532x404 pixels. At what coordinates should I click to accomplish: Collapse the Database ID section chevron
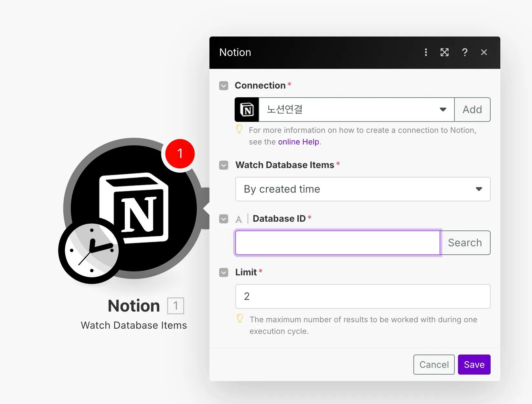(x=224, y=219)
